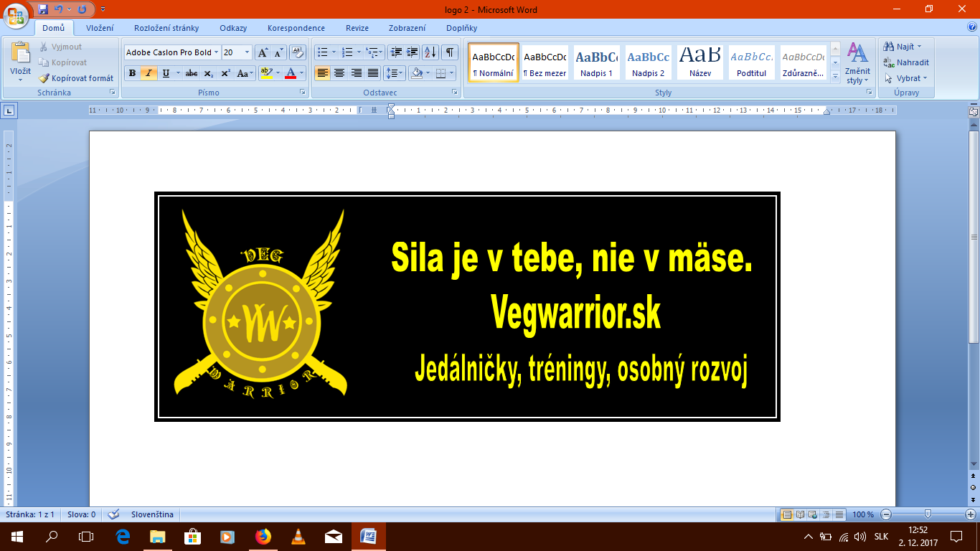Apply subscript formatting
980x551 pixels.
point(208,73)
